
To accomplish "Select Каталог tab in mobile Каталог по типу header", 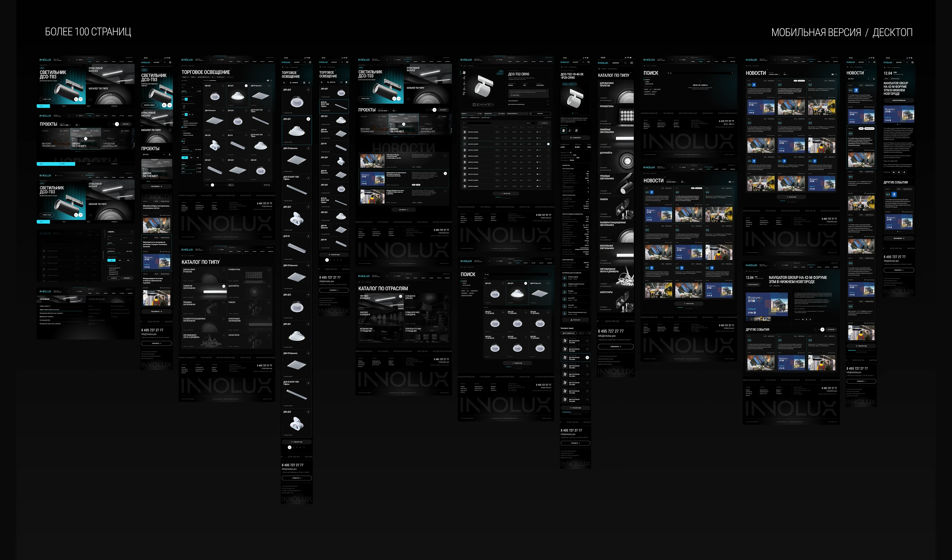I will (x=616, y=63).
